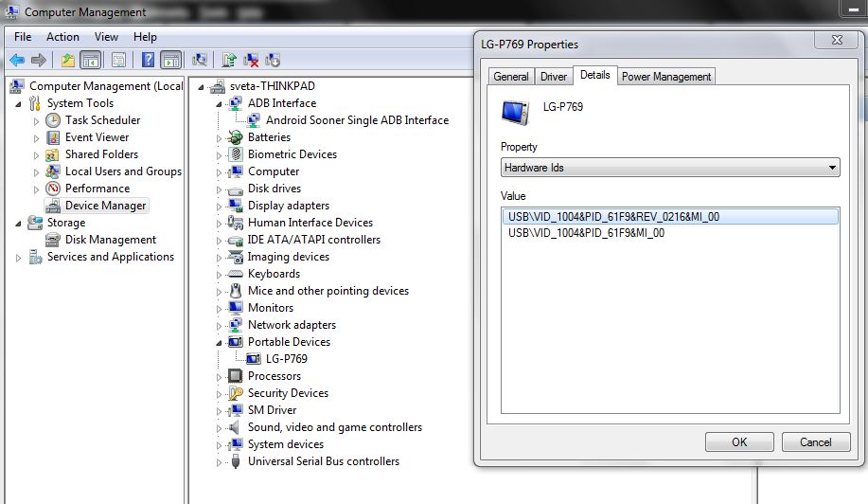Viewport: 868px width, 504px height.
Task: Click the Cancel button
Action: (815, 442)
